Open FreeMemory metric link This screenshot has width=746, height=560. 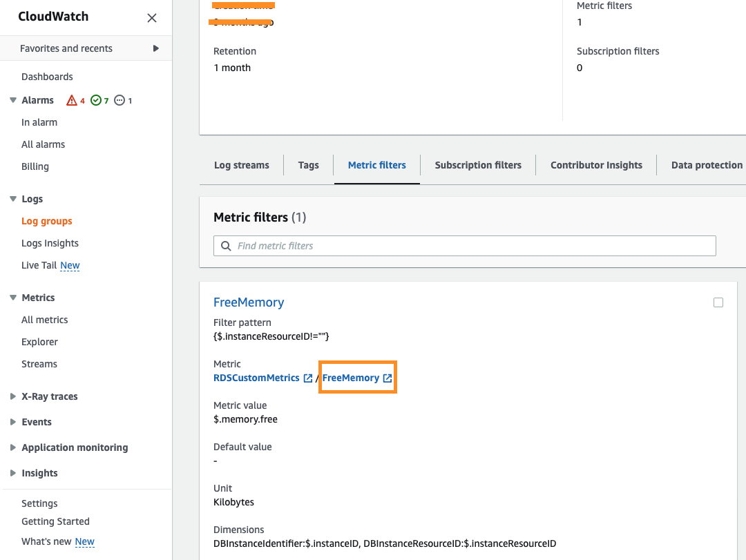pos(351,378)
